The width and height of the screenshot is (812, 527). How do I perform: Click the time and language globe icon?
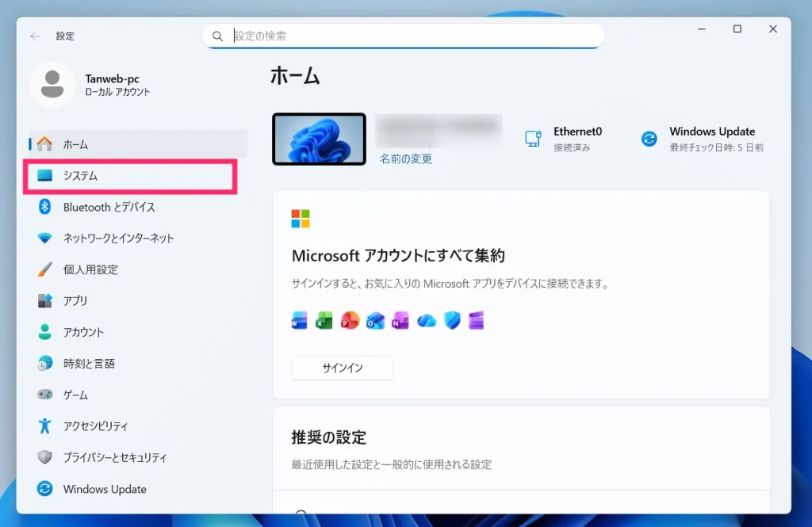(44, 364)
